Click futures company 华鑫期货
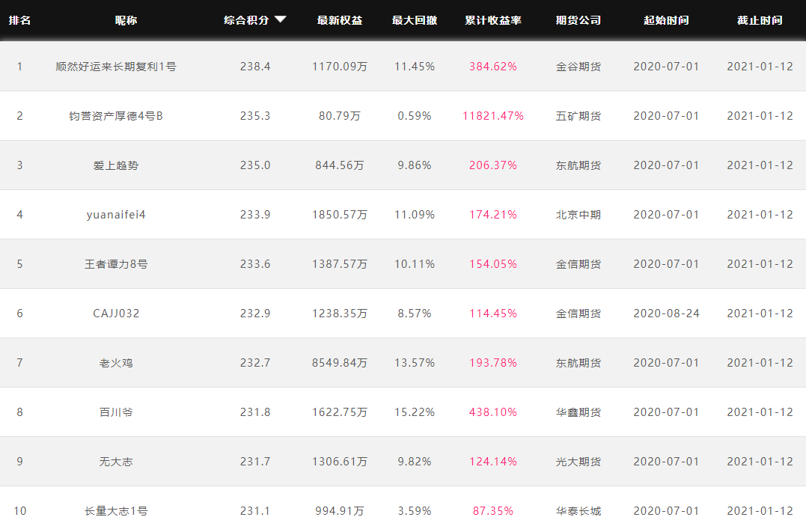806x532 pixels. tap(578, 412)
